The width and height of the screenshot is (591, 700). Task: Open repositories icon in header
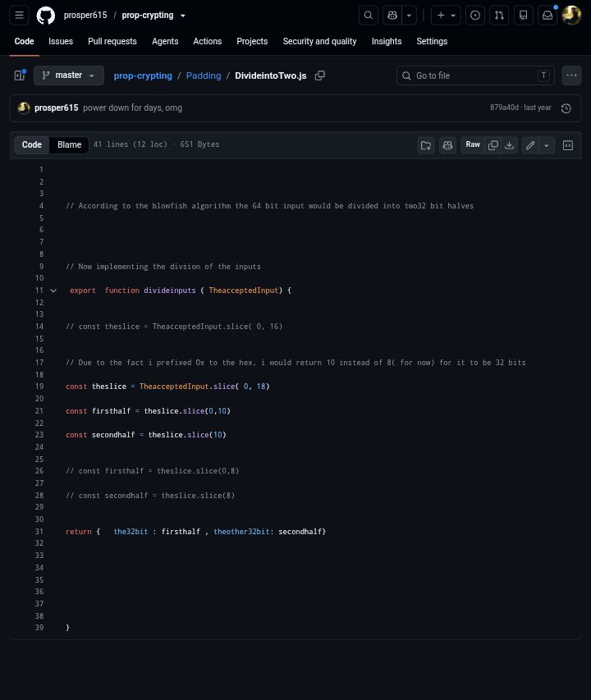coord(524,15)
